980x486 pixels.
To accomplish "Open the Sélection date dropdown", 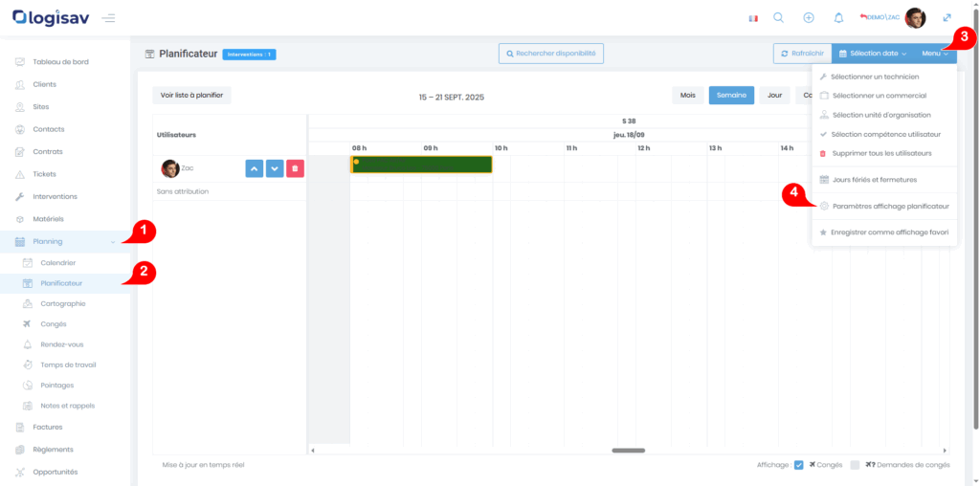I will pos(872,54).
